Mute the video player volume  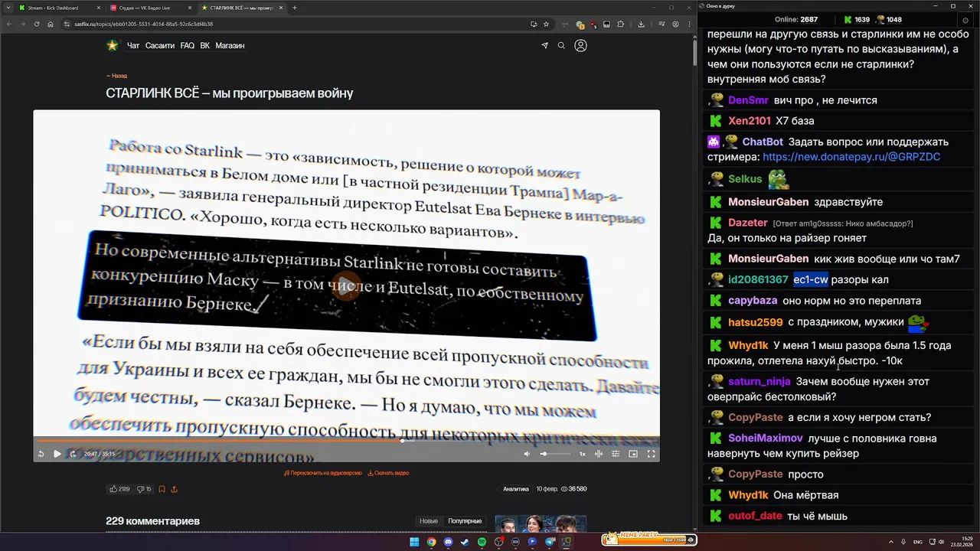click(x=526, y=454)
